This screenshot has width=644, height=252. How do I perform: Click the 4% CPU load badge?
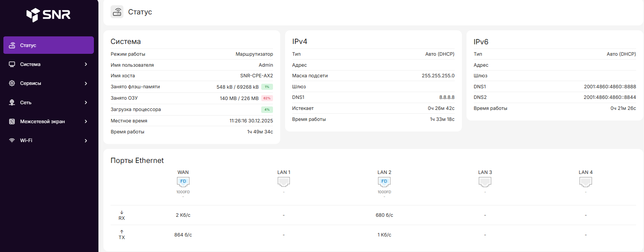click(267, 110)
